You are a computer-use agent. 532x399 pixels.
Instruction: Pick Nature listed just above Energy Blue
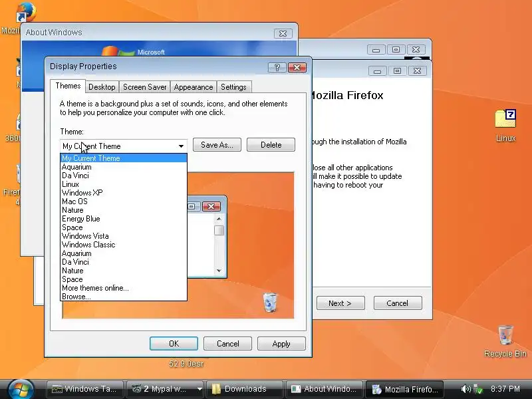click(124, 210)
